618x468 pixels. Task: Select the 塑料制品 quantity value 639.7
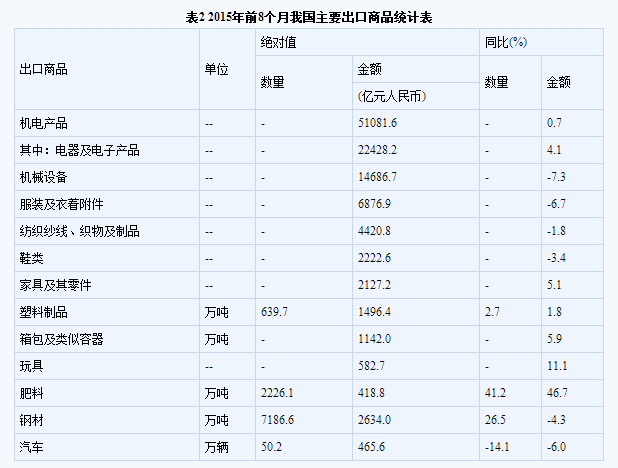point(276,312)
